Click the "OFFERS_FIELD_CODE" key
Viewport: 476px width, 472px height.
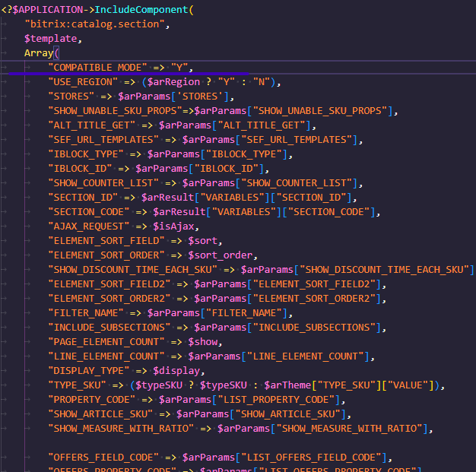pos(103,458)
